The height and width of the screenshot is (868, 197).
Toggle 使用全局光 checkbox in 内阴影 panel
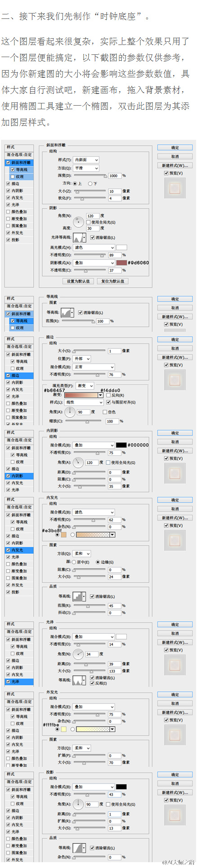(108, 462)
